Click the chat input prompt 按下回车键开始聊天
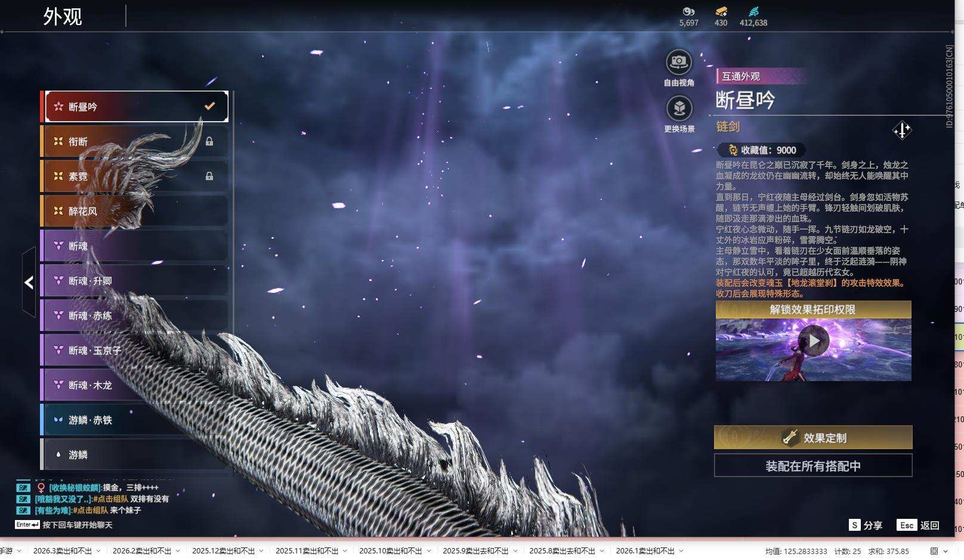Viewport: 964px width, 560px height. [x=78, y=525]
